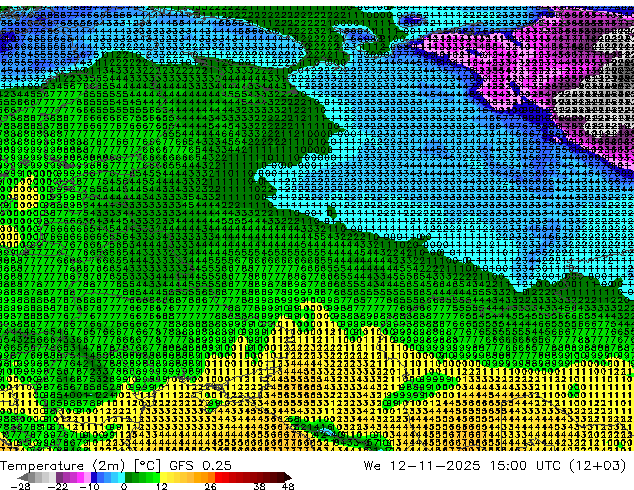Click the '12-11-2025' date text
Image resolution: width=634 pixels, height=490 pixels.
(435, 466)
